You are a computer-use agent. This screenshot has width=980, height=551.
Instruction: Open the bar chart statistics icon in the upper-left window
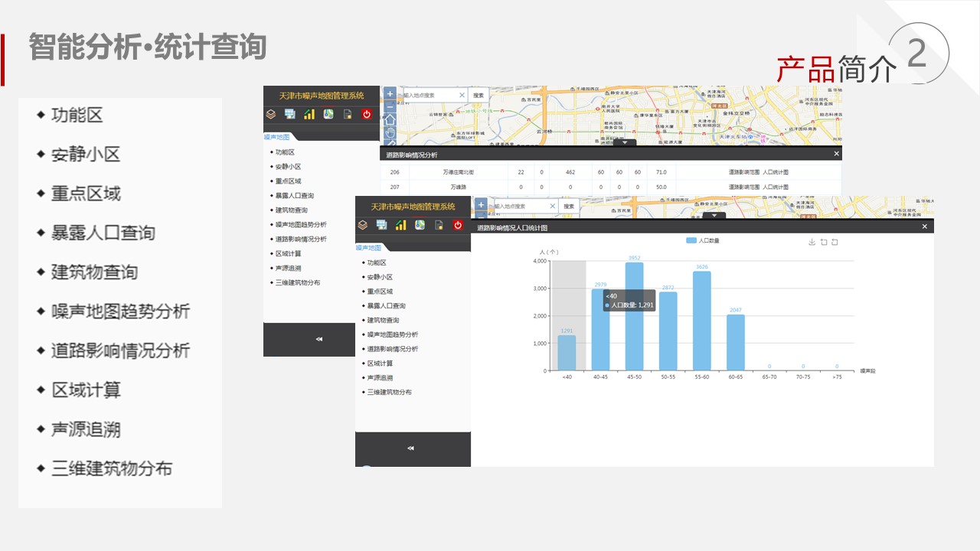[x=309, y=114]
